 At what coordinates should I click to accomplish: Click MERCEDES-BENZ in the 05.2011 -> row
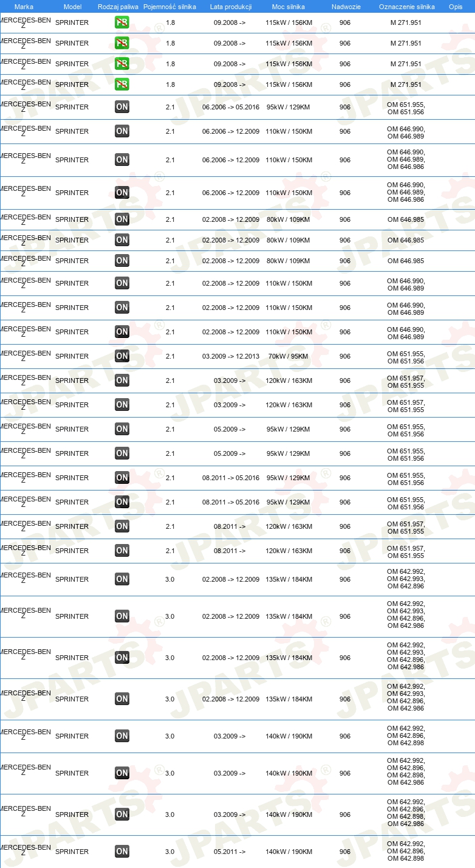tap(26, 850)
